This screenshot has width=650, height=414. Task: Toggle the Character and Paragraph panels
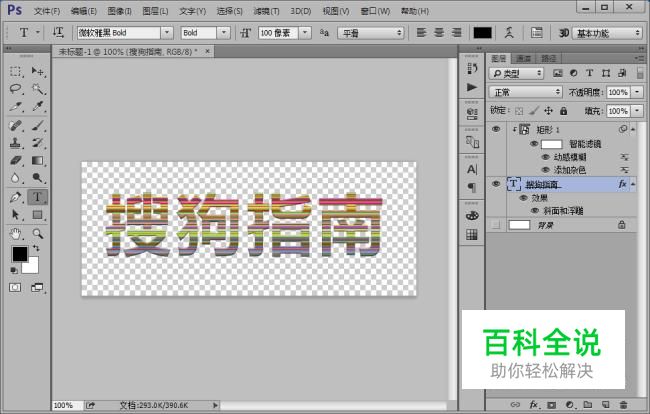(537, 32)
